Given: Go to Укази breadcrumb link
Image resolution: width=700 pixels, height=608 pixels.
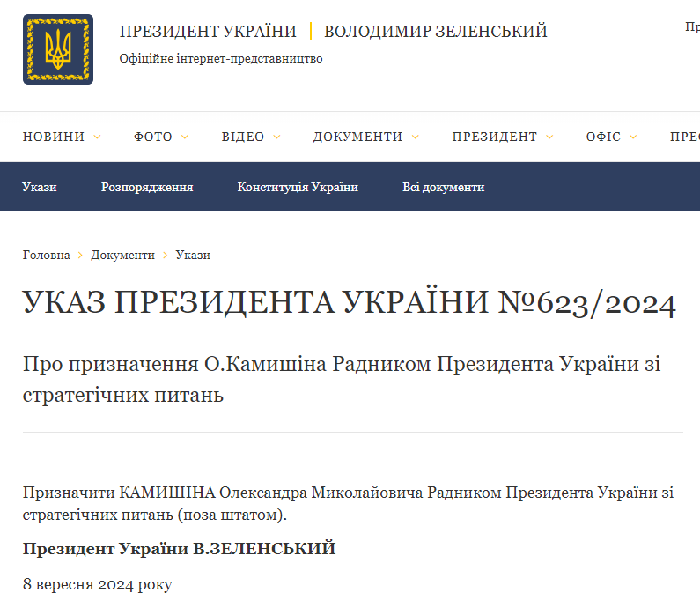Looking at the screenshot, I should click(x=193, y=255).
